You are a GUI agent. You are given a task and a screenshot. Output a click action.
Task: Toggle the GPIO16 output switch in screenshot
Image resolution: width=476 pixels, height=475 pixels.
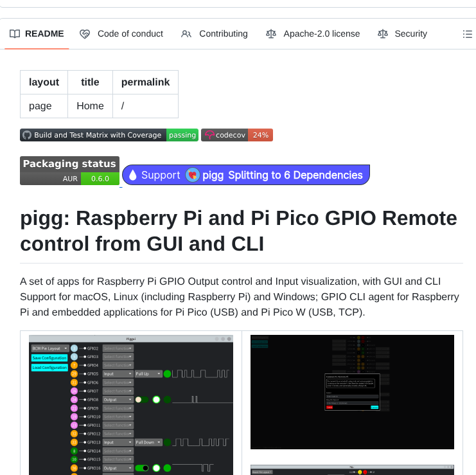pos(142,469)
